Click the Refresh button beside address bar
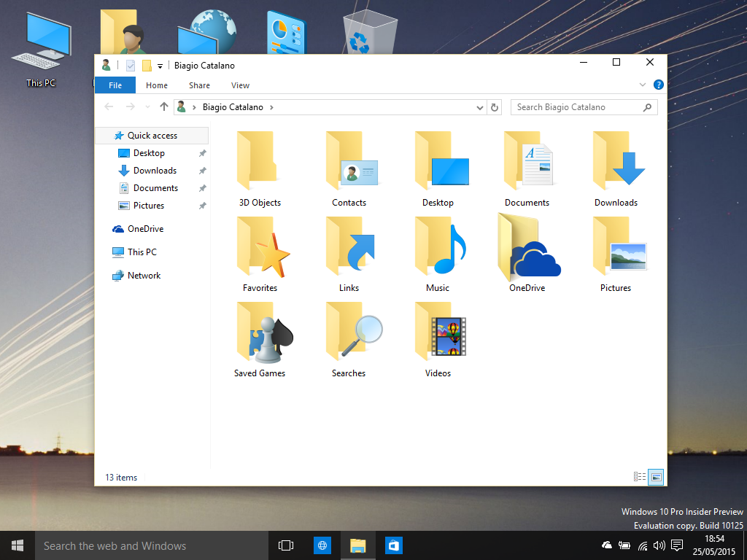Screen dimensions: 747x560 click(x=495, y=107)
